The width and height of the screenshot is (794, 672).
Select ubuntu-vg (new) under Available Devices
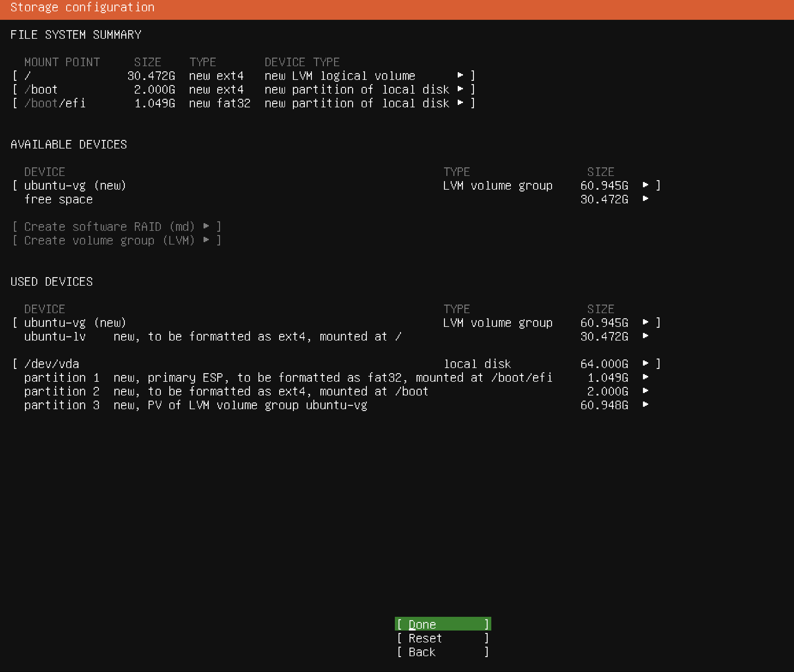(75, 185)
